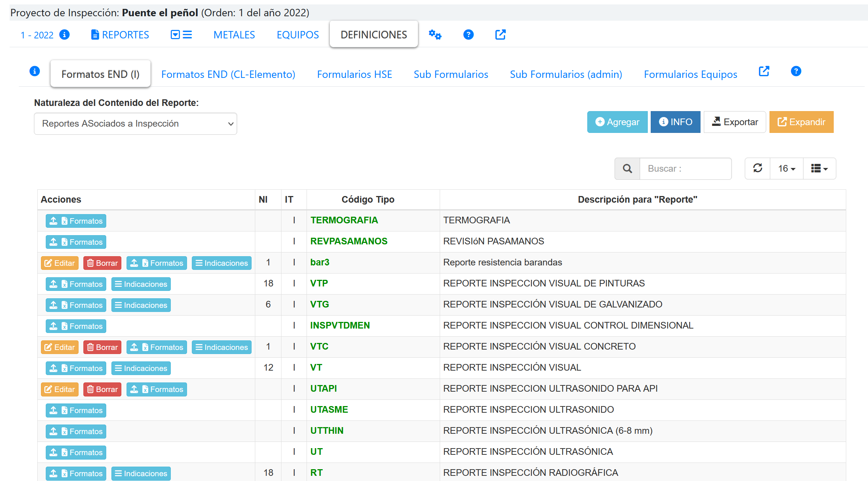The height and width of the screenshot is (481, 868).
Task: Open the help question icon in top navigation
Action: coord(468,35)
